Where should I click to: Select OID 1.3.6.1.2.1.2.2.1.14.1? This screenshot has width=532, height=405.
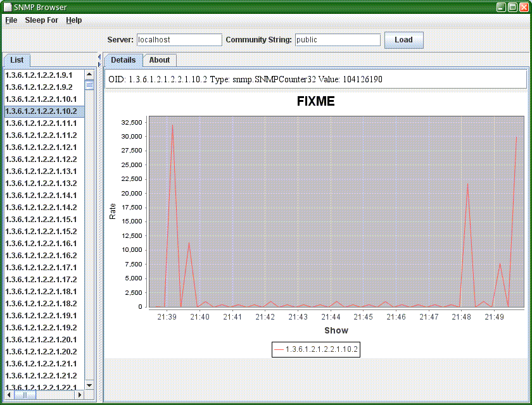(44, 195)
